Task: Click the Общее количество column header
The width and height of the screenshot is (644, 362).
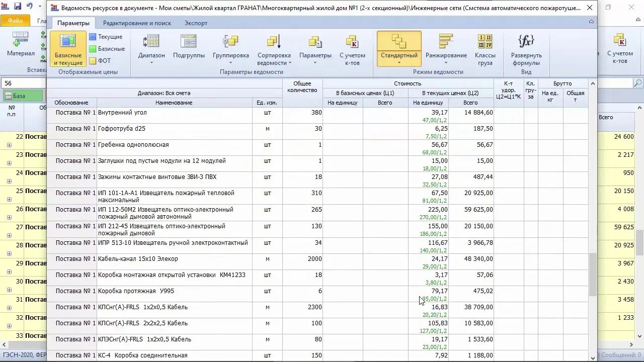Action: coord(302,87)
